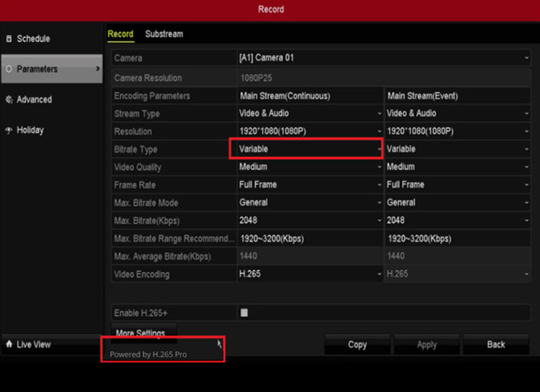The image size is (540, 392).
Task: Expand Bitrate Type dropdown for Continuous stream
Action: pos(306,150)
